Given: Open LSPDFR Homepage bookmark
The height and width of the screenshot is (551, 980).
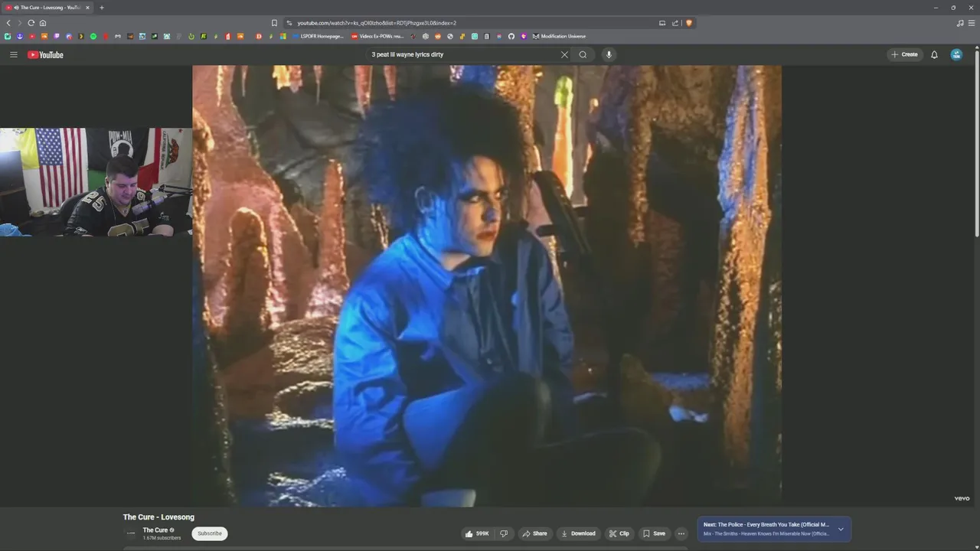Looking at the screenshot, I should coord(318,36).
